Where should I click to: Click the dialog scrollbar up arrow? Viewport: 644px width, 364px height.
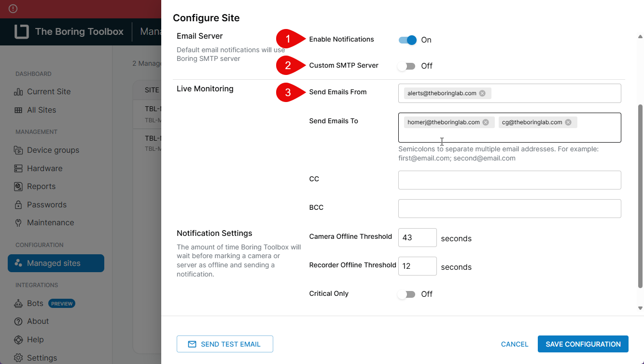coord(640,37)
